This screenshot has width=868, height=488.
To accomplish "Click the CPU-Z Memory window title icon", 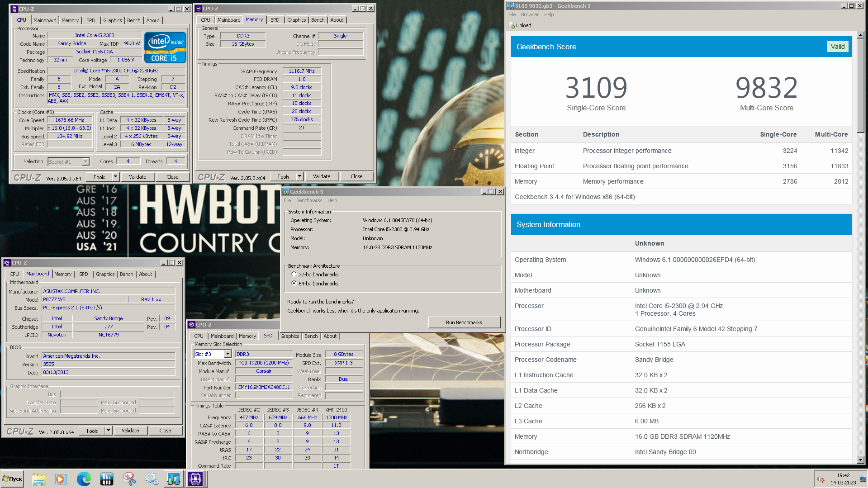I will (199, 9).
